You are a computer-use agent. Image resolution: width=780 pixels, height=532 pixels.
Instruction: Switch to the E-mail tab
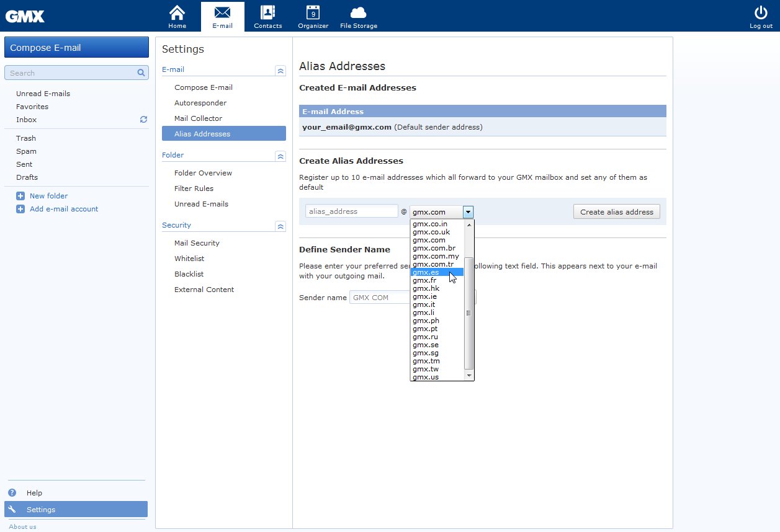(x=222, y=17)
